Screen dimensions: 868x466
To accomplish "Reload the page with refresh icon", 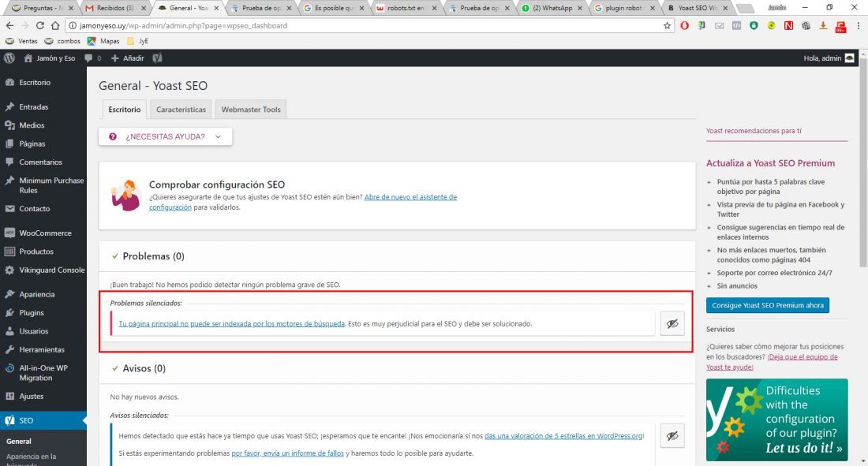I will click(40, 25).
